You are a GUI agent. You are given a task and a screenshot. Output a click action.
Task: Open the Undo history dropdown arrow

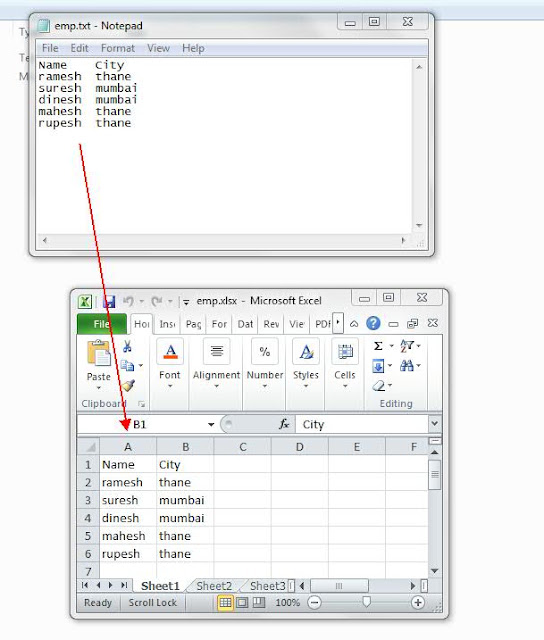(x=141, y=301)
